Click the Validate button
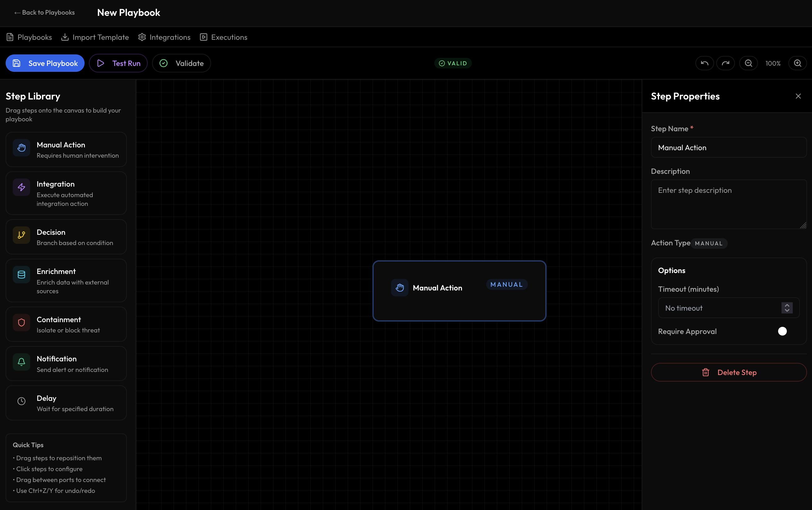Viewport: 812px width, 510px height. [x=182, y=63]
